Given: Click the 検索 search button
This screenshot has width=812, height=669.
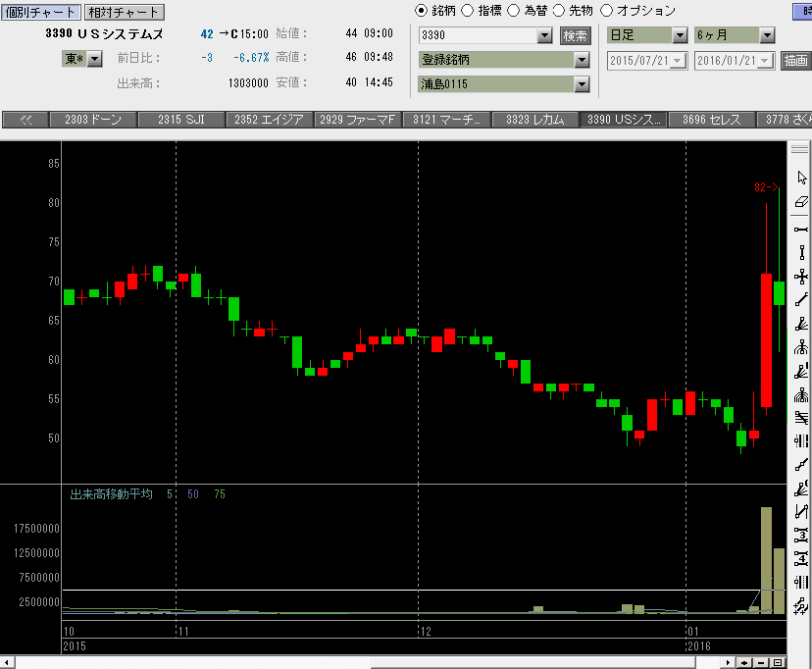Looking at the screenshot, I should tap(576, 35).
